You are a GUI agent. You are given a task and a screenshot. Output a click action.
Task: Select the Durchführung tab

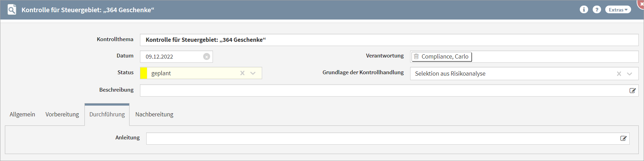pyautogui.click(x=107, y=114)
